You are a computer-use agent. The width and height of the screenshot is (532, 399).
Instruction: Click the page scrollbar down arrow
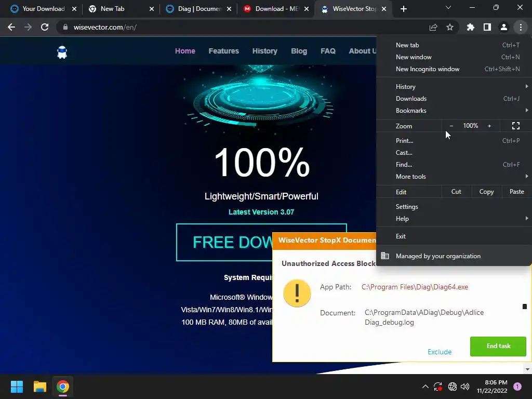(527, 369)
